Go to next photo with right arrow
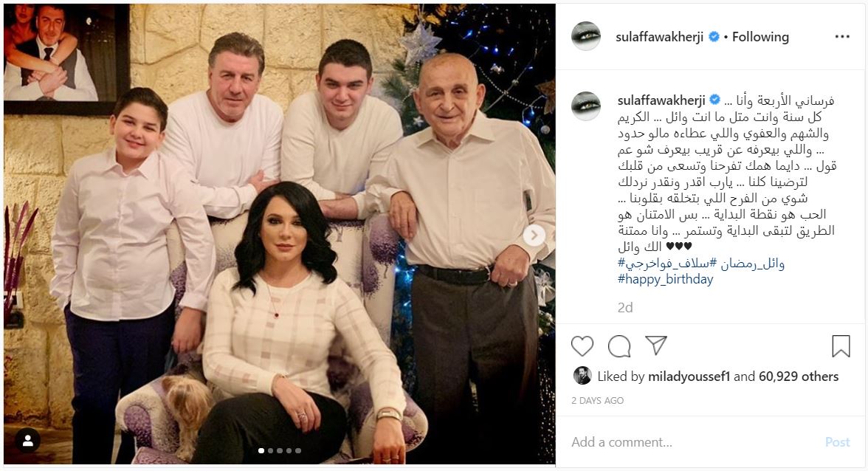 point(534,235)
